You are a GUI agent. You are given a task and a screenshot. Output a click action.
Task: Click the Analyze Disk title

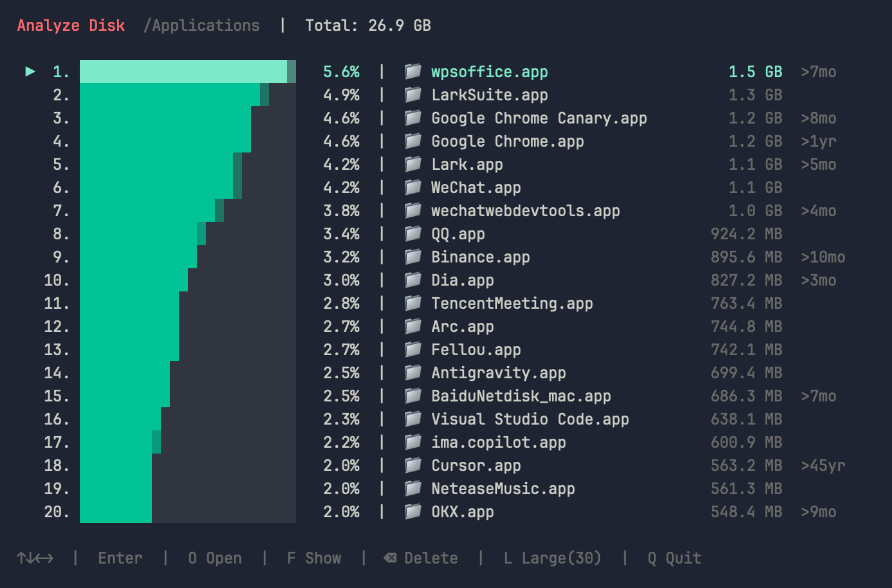[x=71, y=26]
